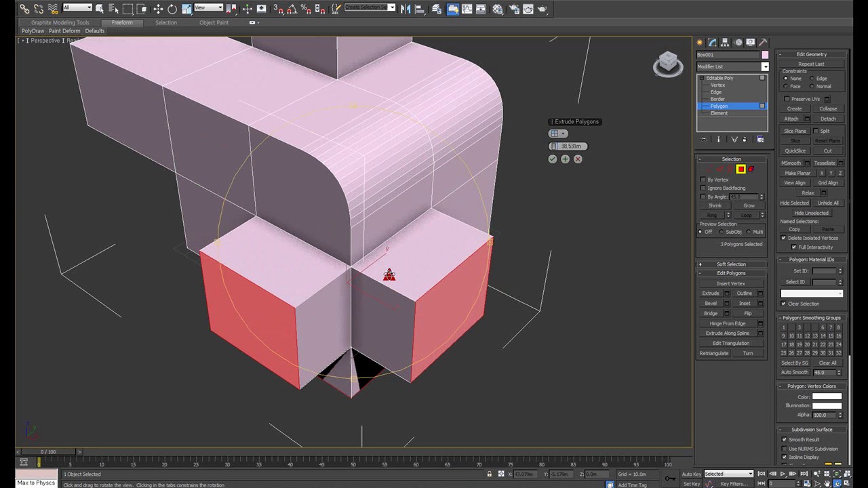Switch to the Object Paint tab
Screen dimensions: 868x488
tap(214, 22)
